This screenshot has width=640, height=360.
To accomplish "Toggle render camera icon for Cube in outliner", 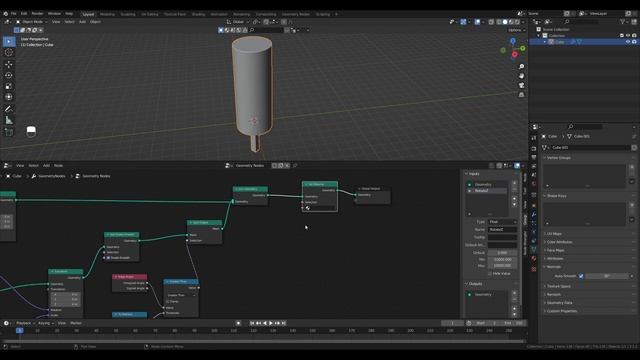I will (634, 42).
